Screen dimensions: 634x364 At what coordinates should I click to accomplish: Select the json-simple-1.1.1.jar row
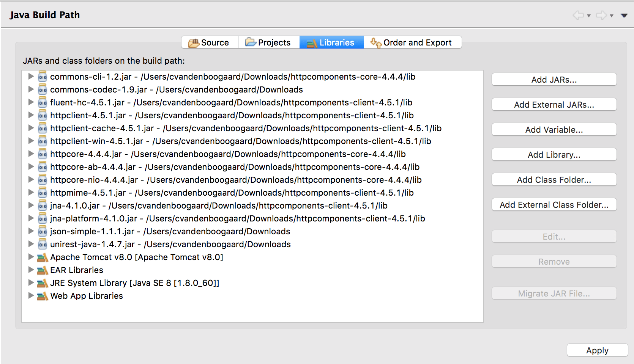click(170, 231)
